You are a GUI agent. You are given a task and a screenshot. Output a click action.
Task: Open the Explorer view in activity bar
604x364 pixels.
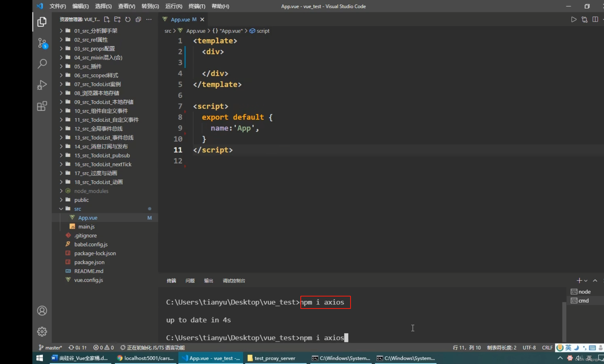tap(42, 22)
